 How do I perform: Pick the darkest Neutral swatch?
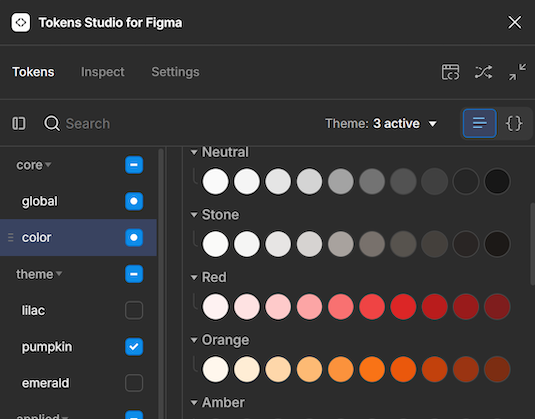[x=497, y=181]
